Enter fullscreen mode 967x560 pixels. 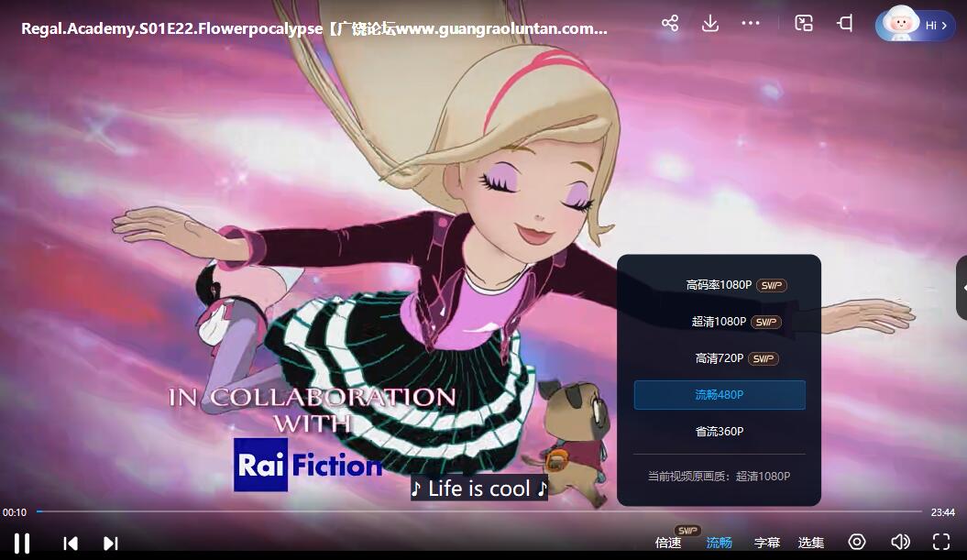(x=941, y=542)
